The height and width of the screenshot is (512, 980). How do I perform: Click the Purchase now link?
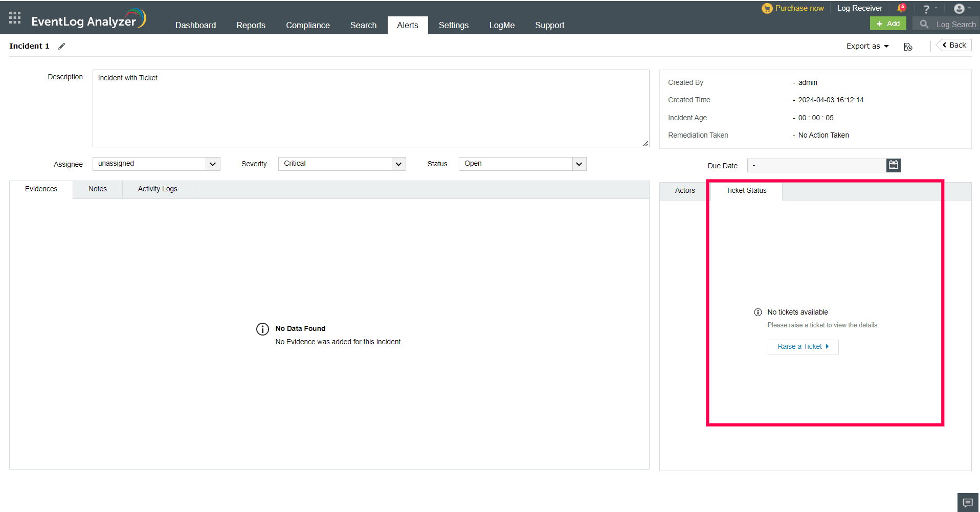pos(799,8)
